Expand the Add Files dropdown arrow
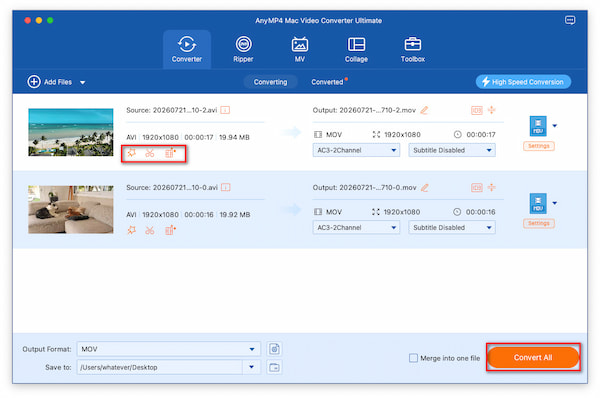This screenshot has width=600, height=398. 83,82
